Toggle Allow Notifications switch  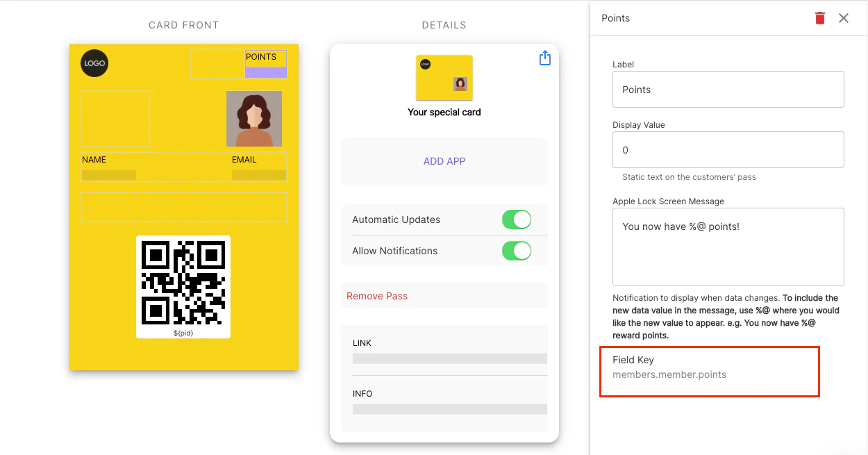point(517,251)
